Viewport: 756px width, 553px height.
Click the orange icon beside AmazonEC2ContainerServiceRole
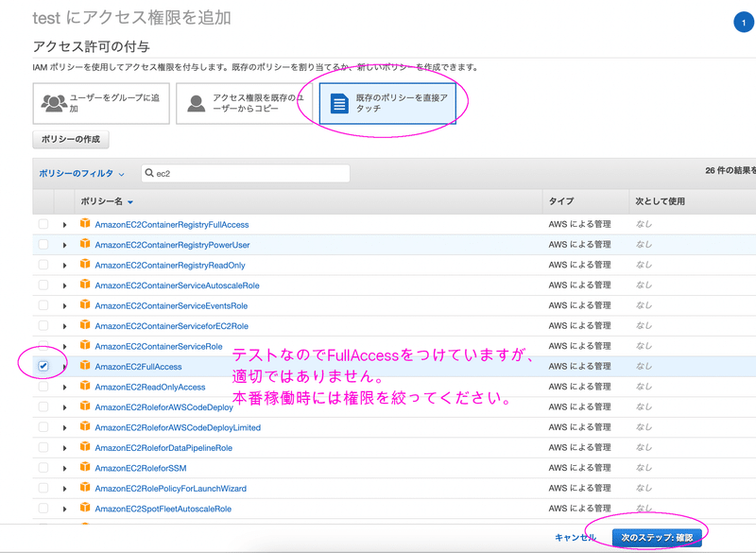tap(85, 345)
